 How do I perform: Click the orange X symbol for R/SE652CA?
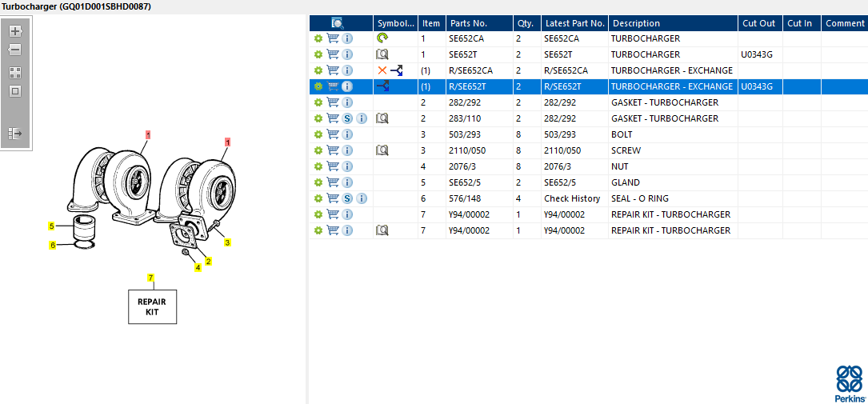(382, 70)
